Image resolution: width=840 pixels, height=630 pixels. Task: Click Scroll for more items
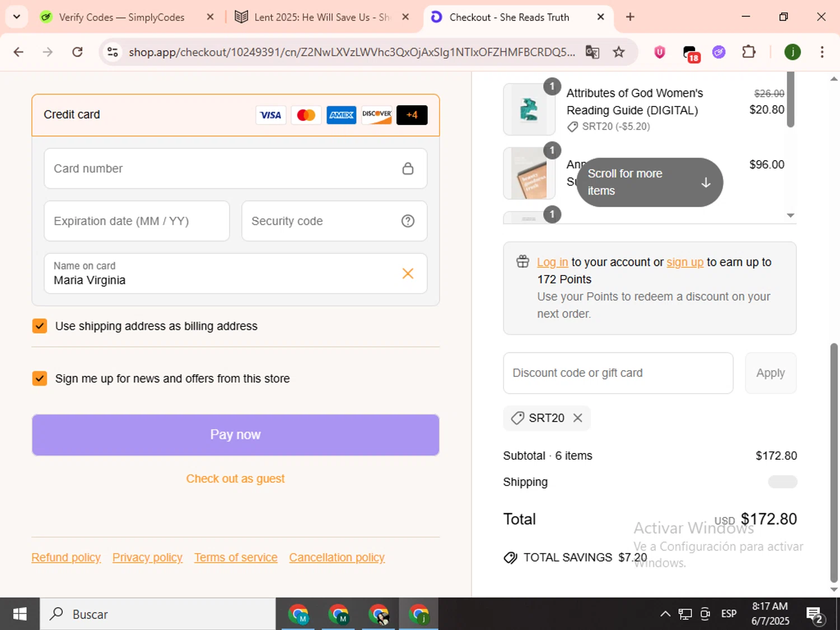click(x=650, y=183)
